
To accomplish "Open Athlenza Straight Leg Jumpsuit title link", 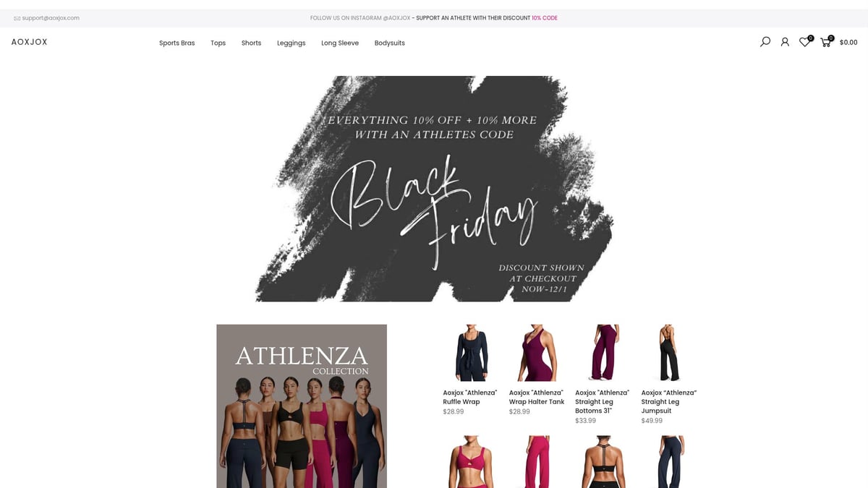I will 669,401.
